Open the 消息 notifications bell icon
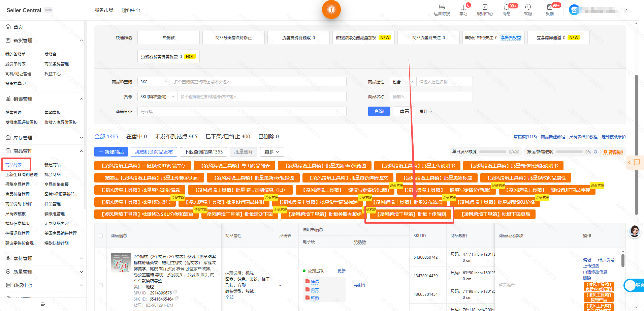This screenshot has width=644, height=311. click(x=506, y=7)
